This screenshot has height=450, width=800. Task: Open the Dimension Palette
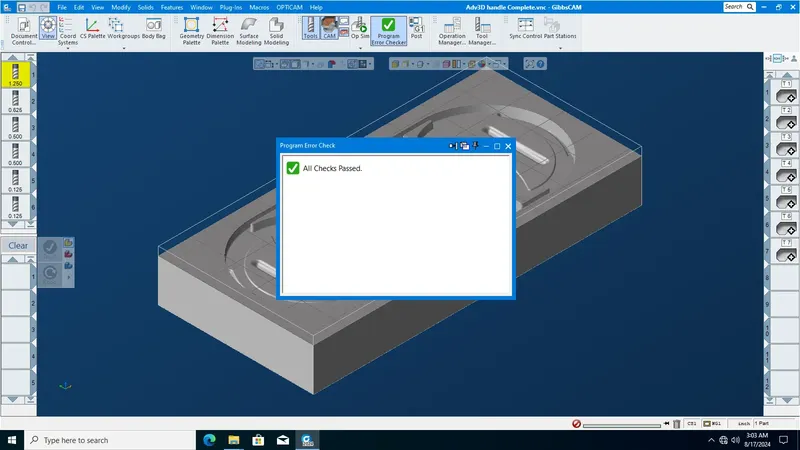click(x=220, y=31)
